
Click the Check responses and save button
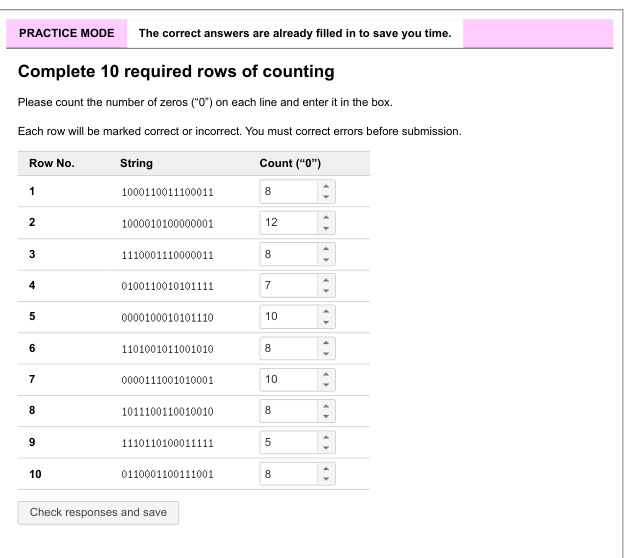[x=98, y=513]
